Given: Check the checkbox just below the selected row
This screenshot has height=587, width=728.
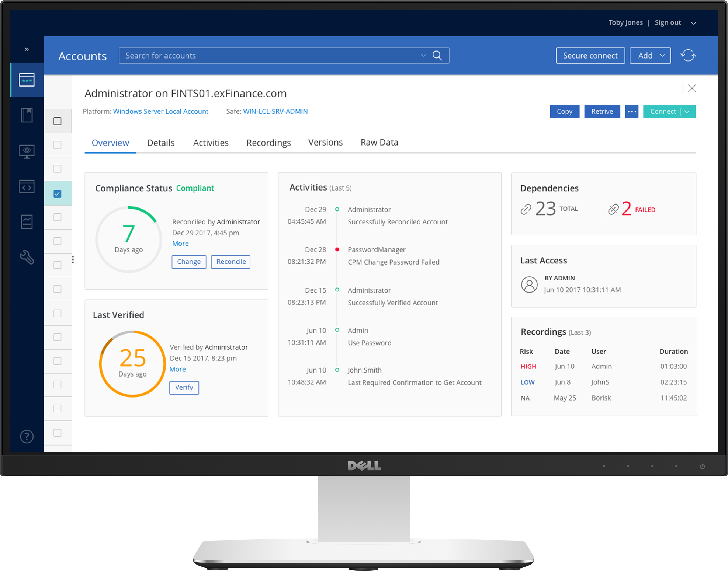Looking at the screenshot, I should click(58, 217).
